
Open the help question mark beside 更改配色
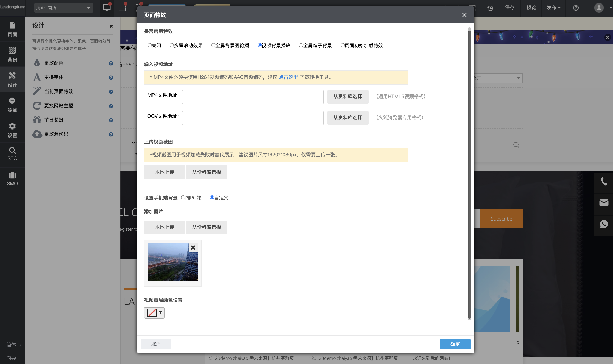pyautogui.click(x=111, y=64)
